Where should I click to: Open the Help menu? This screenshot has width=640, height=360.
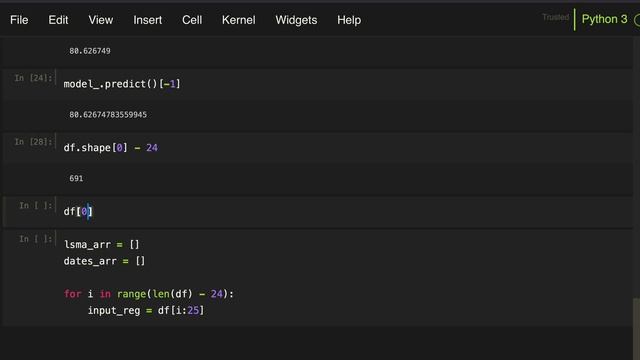point(349,20)
